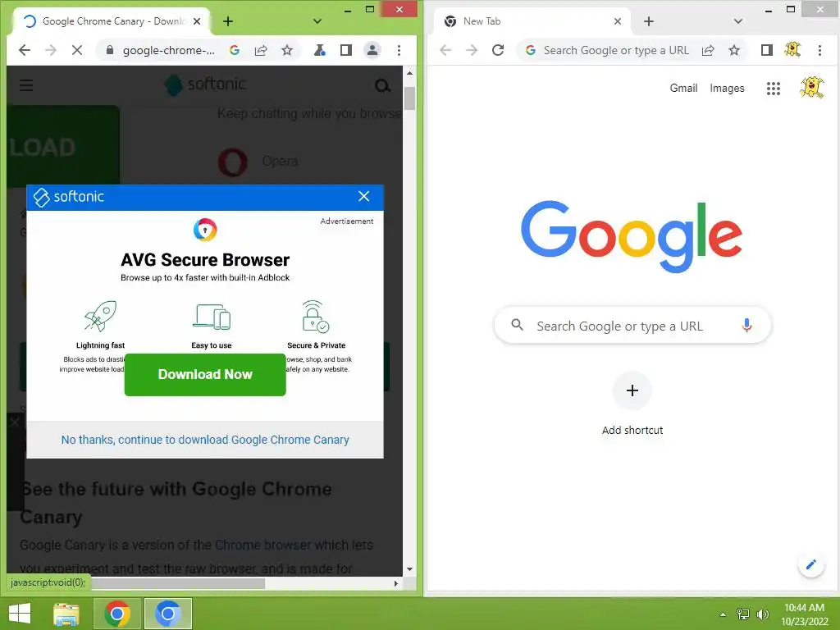Viewport: 840px width, 630px height.
Task: Click the Lightning fast rocket icon
Action: [100, 316]
